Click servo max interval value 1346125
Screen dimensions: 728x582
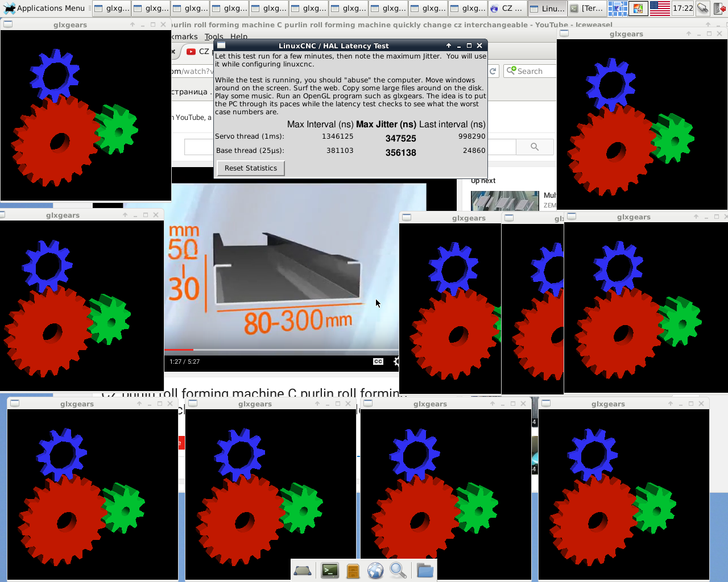338,136
